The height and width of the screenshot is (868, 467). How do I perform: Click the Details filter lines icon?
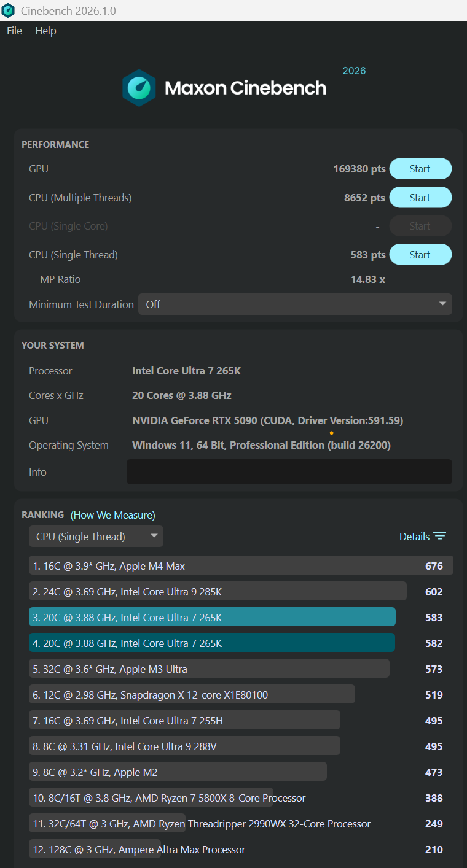(439, 536)
